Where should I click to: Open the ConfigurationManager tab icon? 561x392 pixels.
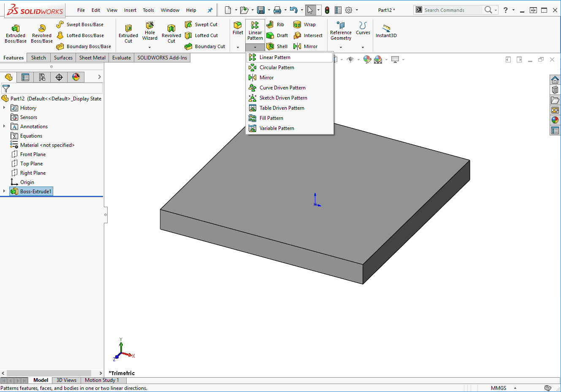(x=42, y=77)
